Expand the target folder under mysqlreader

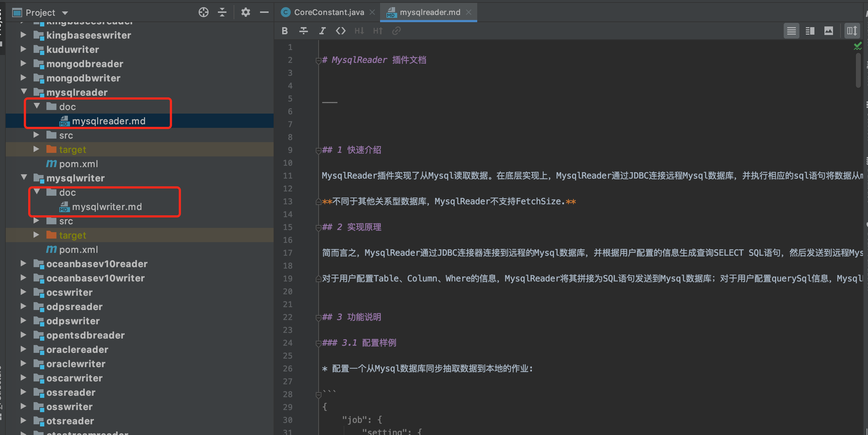coord(36,149)
